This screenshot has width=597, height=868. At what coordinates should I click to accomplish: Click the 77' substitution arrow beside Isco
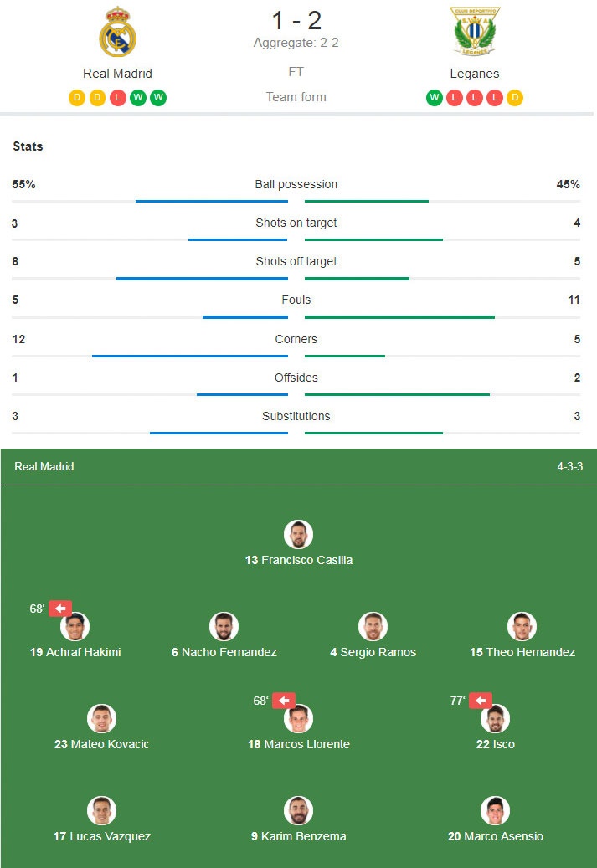point(479,701)
